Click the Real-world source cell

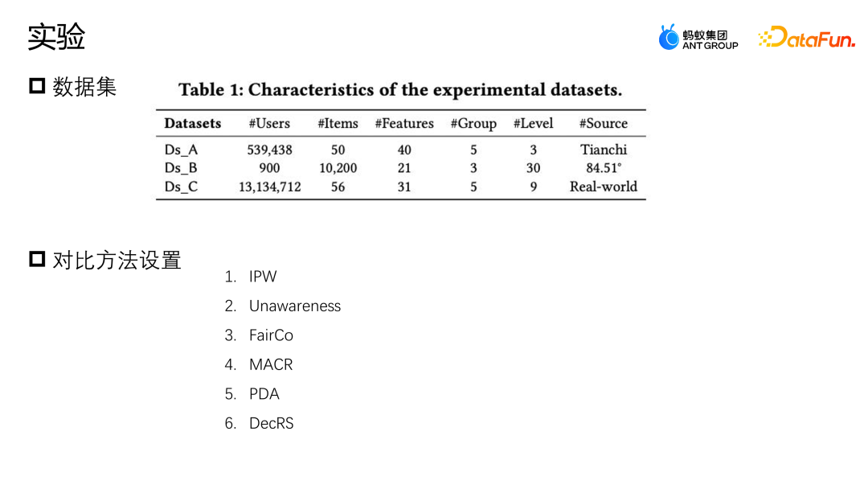(x=603, y=187)
